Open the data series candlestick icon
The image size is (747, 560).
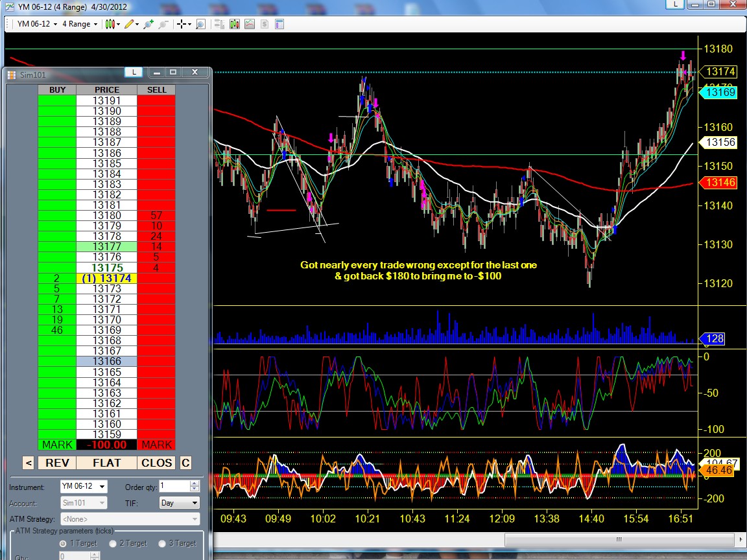pyautogui.click(x=234, y=24)
